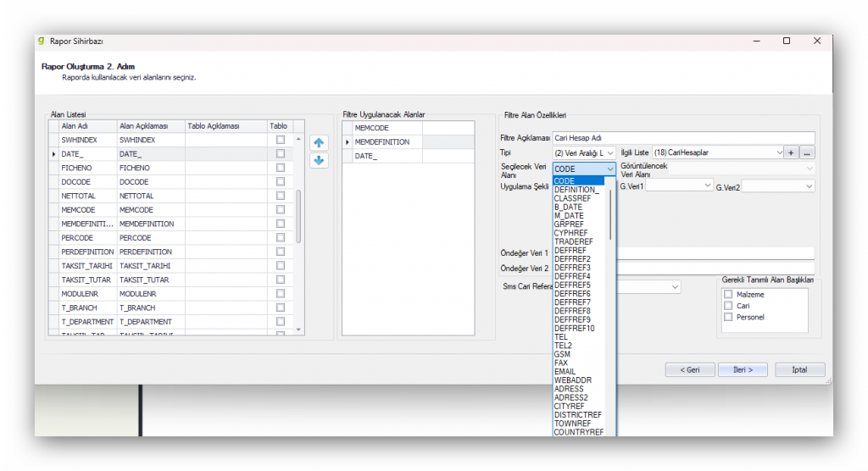Click the Öndeğer Veri 1 input field
The image size is (868, 471).
point(715,253)
